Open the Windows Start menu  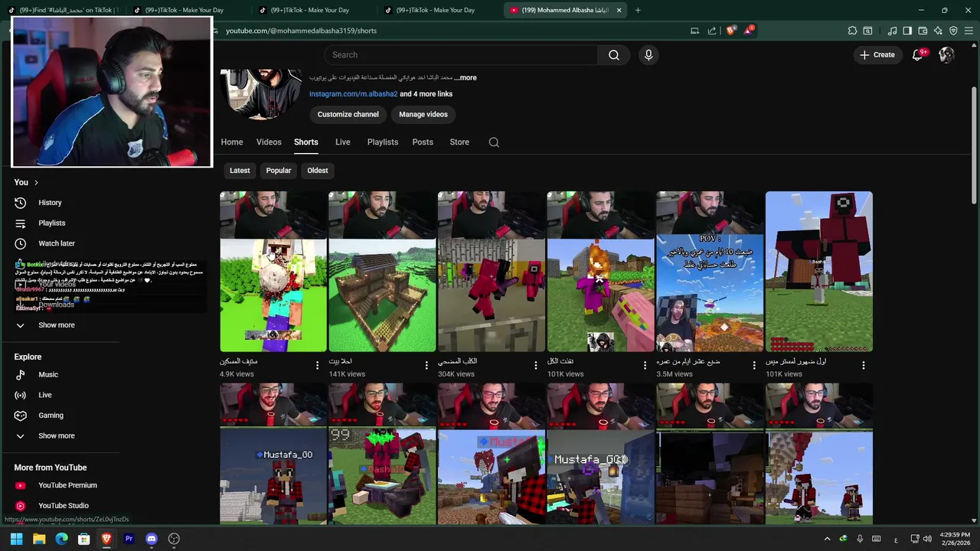pyautogui.click(x=16, y=539)
